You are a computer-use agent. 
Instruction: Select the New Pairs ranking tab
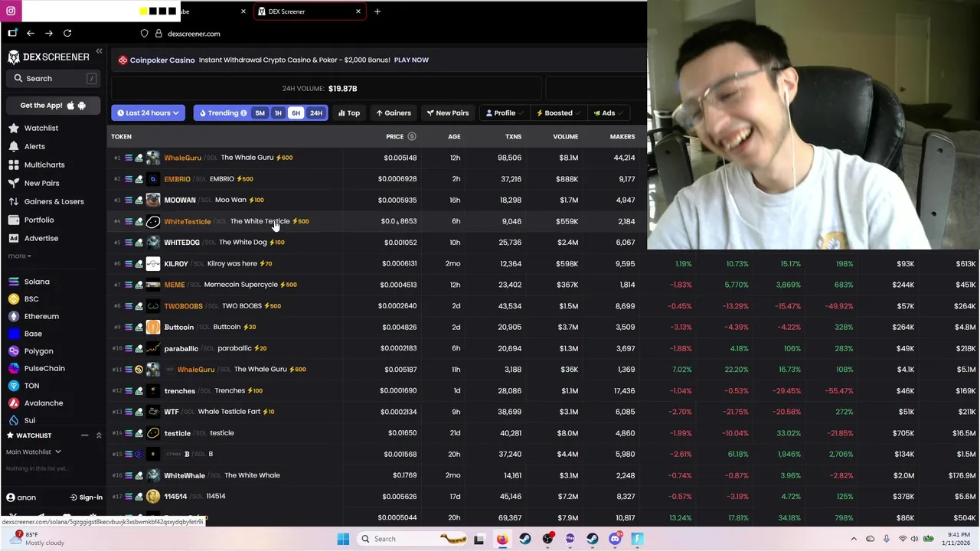pyautogui.click(x=448, y=113)
